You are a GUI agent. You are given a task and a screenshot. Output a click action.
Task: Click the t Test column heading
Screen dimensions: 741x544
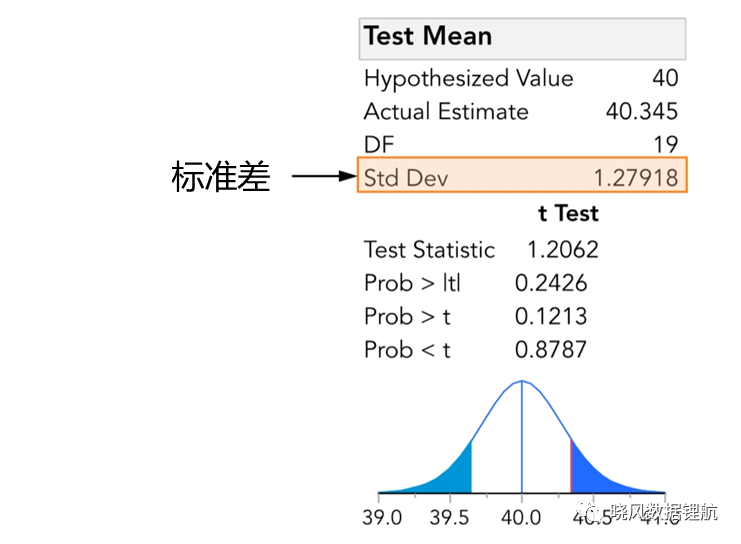568,213
